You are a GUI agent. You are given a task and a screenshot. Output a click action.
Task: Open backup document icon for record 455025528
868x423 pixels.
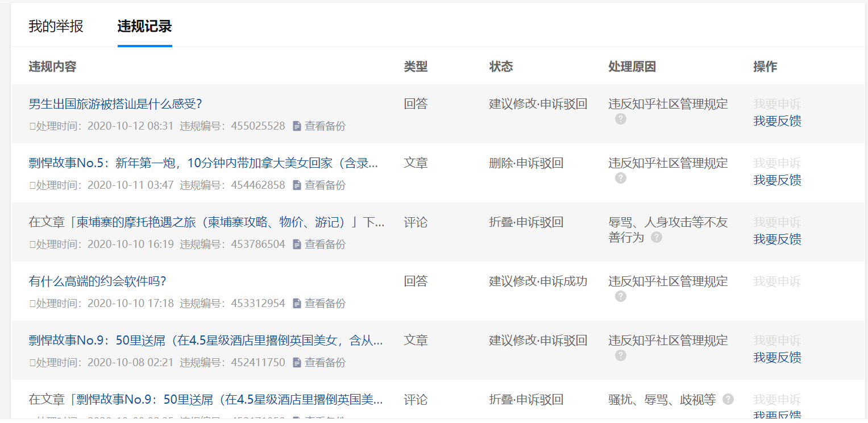pos(297,126)
